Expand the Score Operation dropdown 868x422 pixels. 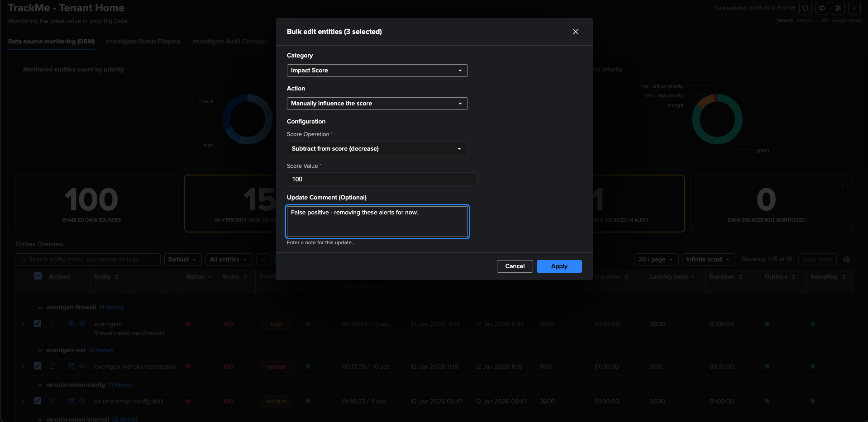point(377,149)
